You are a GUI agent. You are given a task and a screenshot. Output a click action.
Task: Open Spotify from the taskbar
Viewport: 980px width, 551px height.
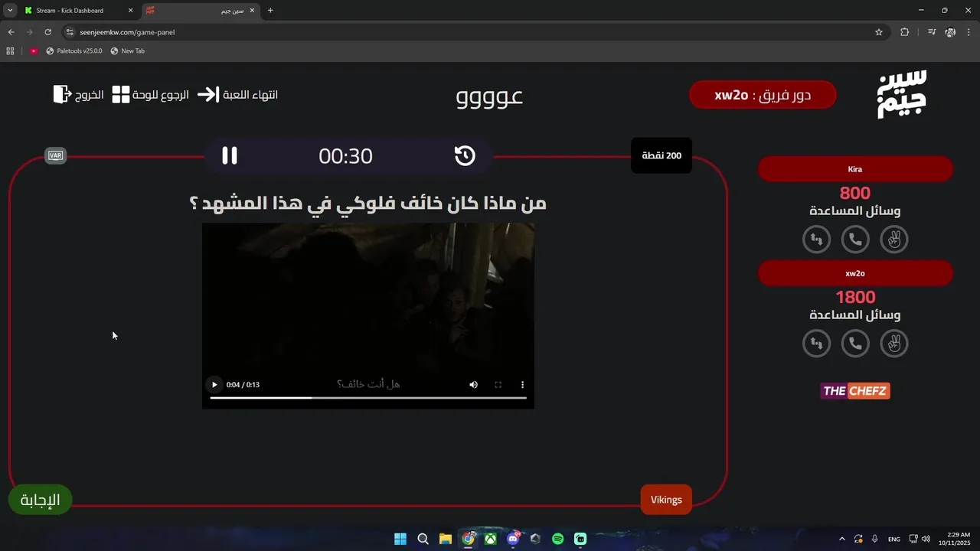point(558,539)
